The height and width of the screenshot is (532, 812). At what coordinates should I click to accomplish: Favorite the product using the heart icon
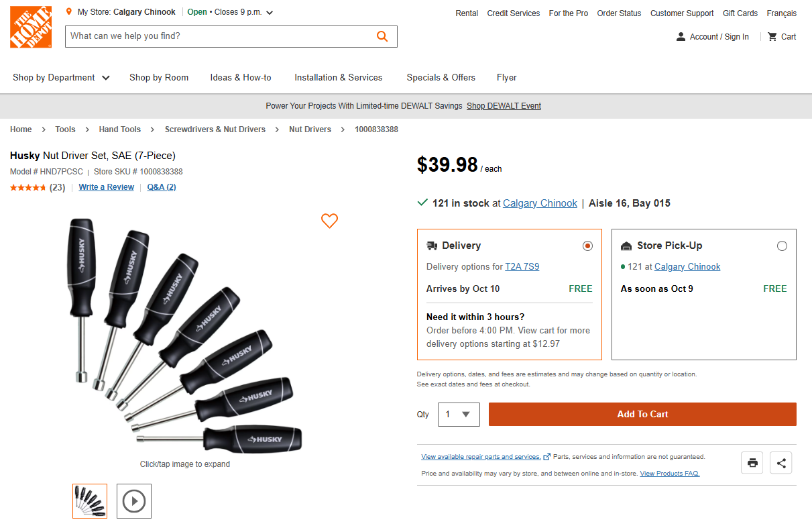click(x=329, y=221)
